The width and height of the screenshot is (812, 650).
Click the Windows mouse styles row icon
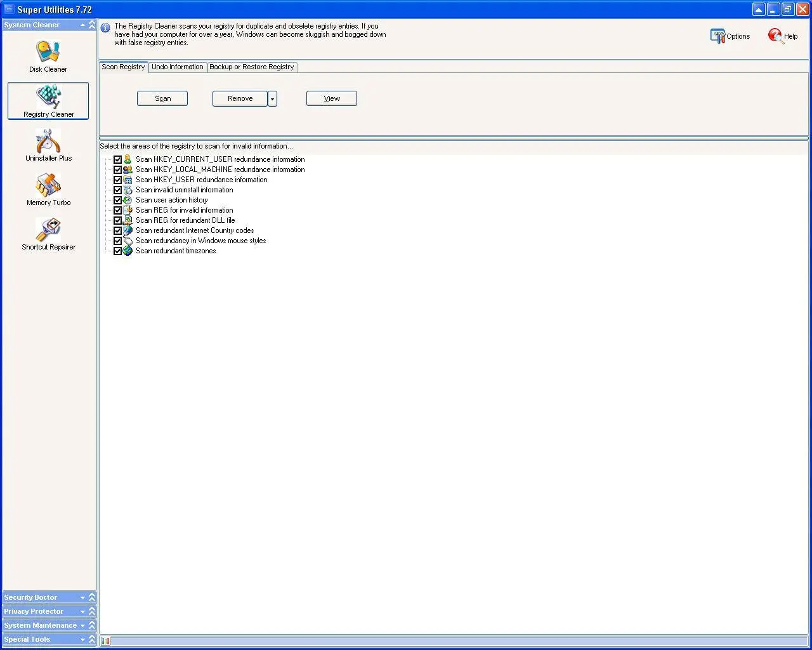coord(128,241)
